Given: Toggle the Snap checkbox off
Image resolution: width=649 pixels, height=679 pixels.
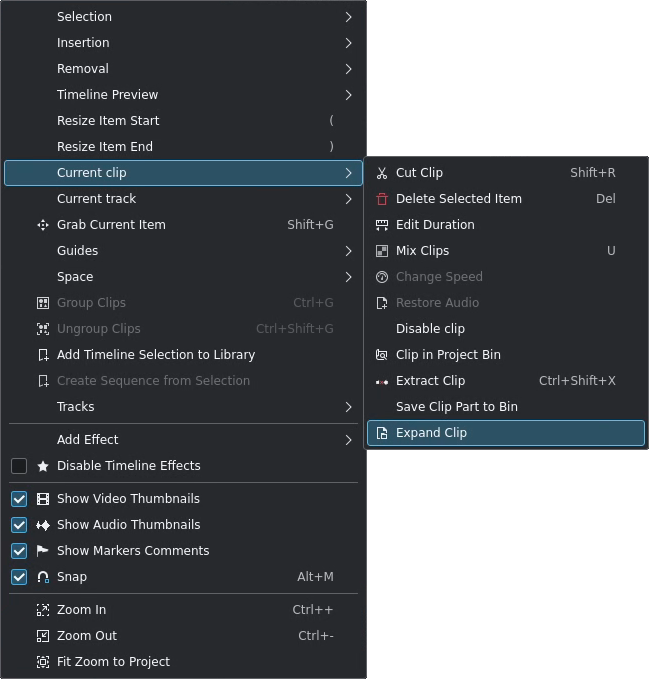Looking at the screenshot, I should (19, 577).
